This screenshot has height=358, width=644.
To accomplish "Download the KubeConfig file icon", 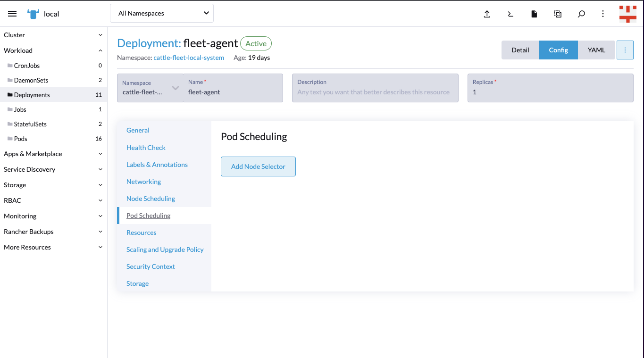I will tap(534, 14).
